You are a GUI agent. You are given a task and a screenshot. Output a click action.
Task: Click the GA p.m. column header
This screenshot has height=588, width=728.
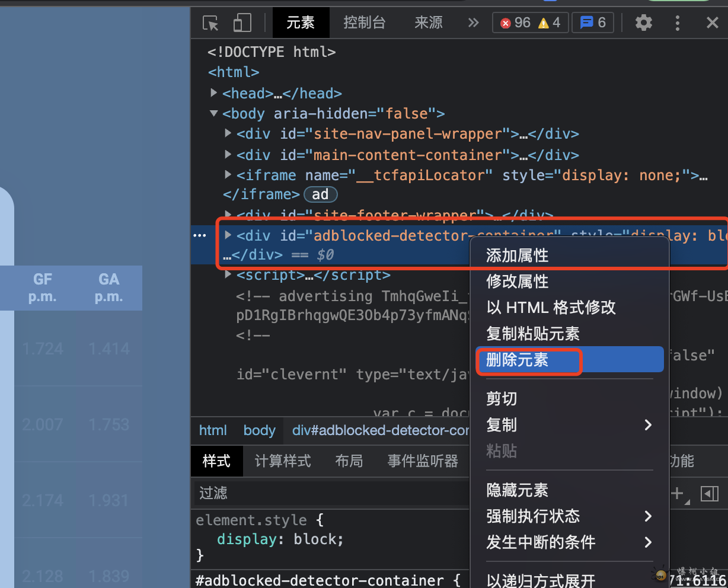tap(109, 287)
